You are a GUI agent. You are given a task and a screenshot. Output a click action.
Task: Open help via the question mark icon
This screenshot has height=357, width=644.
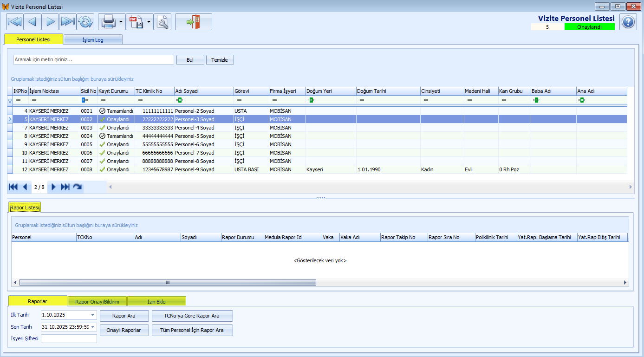coord(628,22)
